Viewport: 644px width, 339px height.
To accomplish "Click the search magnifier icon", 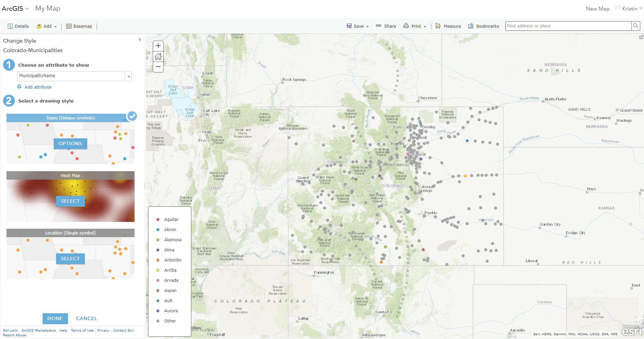I will click(636, 26).
